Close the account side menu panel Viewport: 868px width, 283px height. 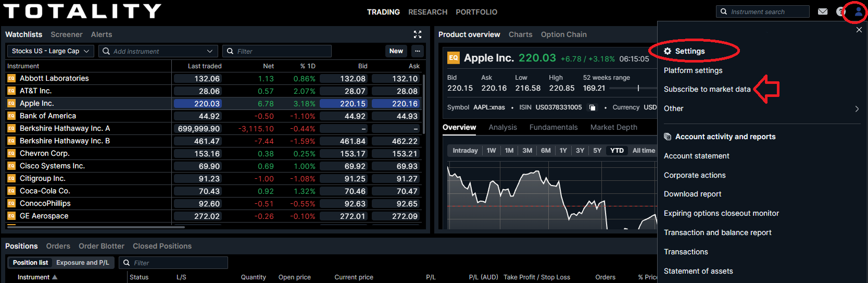pyautogui.click(x=859, y=30)
